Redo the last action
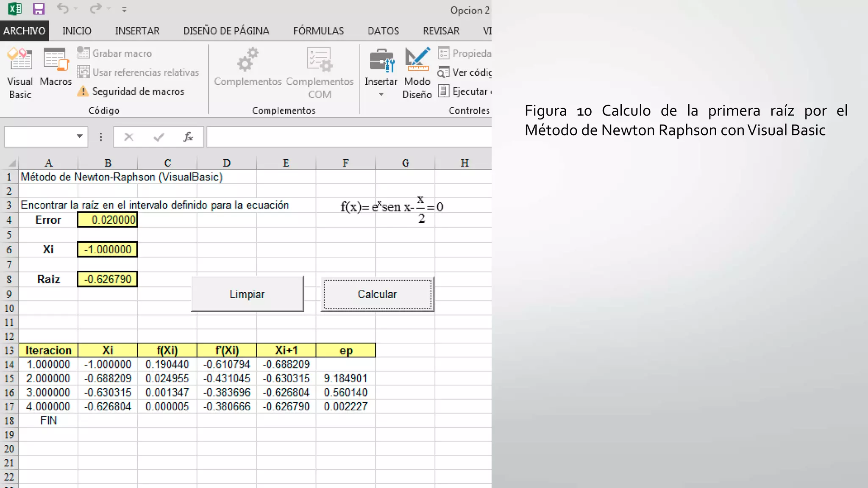 pyautogui.click(x=96, y=8)
